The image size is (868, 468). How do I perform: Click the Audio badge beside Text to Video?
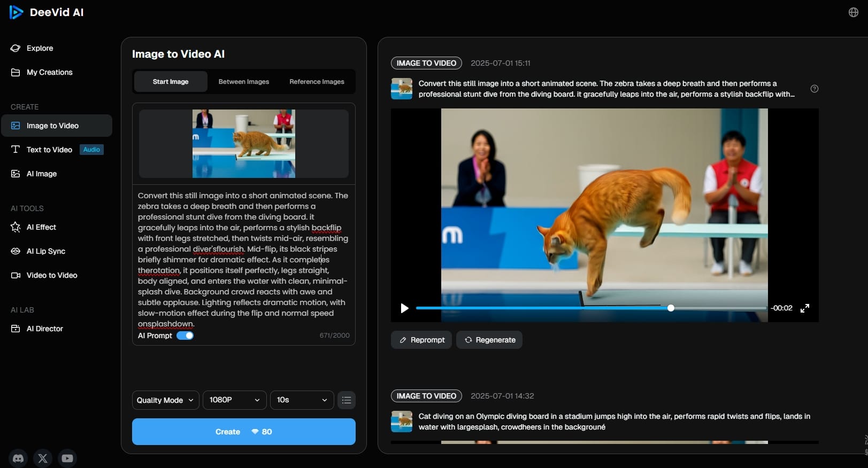(x=91, y=150)
